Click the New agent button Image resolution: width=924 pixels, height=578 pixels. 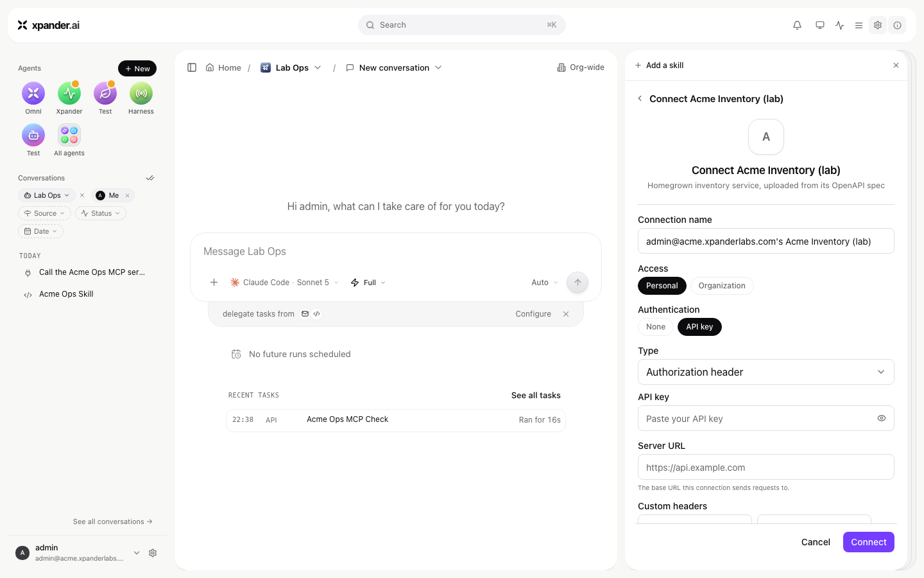point(137,69)
